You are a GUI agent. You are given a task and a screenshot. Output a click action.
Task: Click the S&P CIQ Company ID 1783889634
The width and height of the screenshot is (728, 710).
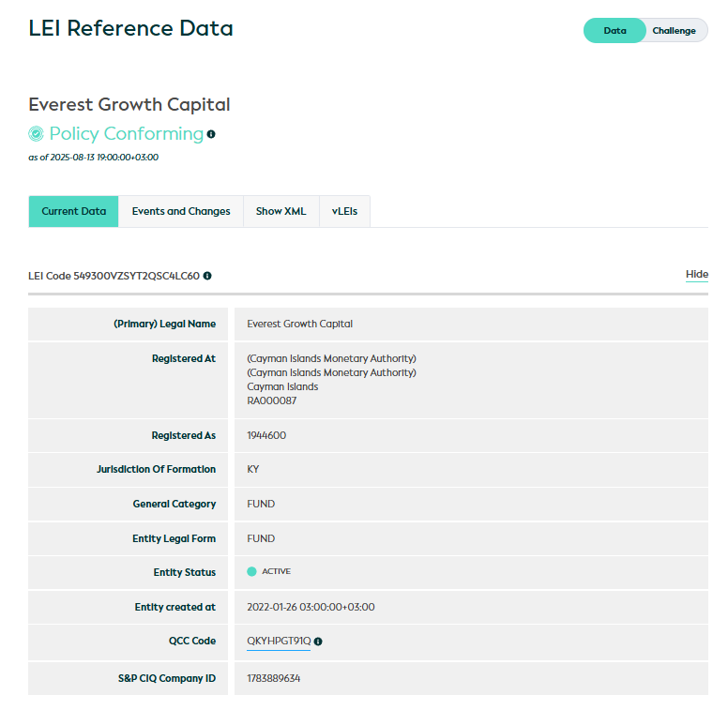[x=274, y=678]
